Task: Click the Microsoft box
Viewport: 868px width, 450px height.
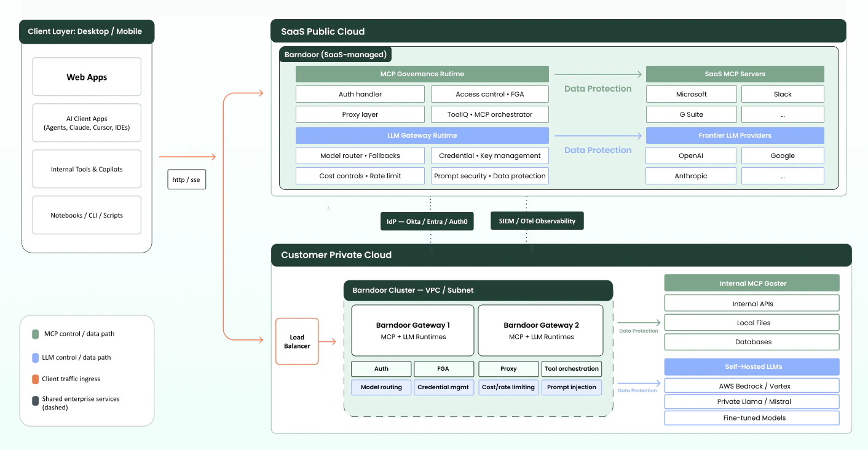Action: [x=692, y=94]
